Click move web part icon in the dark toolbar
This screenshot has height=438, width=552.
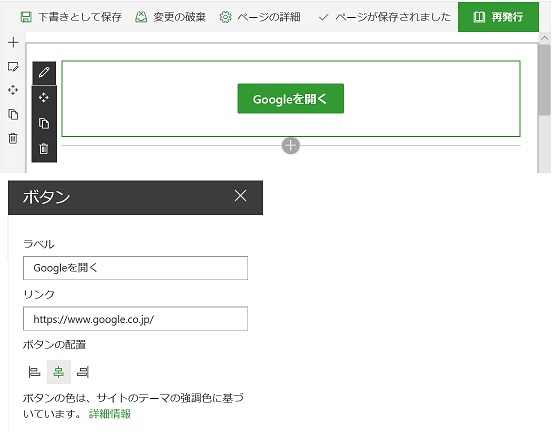(x=44, y=97)
